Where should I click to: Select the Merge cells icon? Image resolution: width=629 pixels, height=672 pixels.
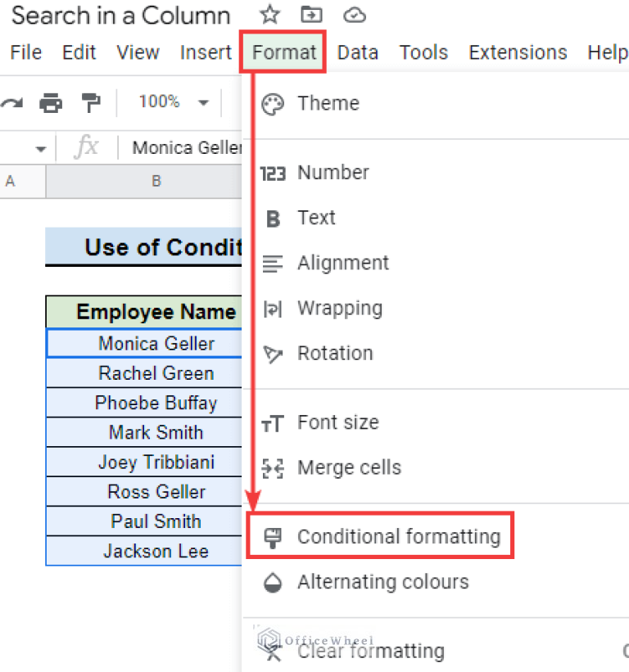click(x=272, y=467)
